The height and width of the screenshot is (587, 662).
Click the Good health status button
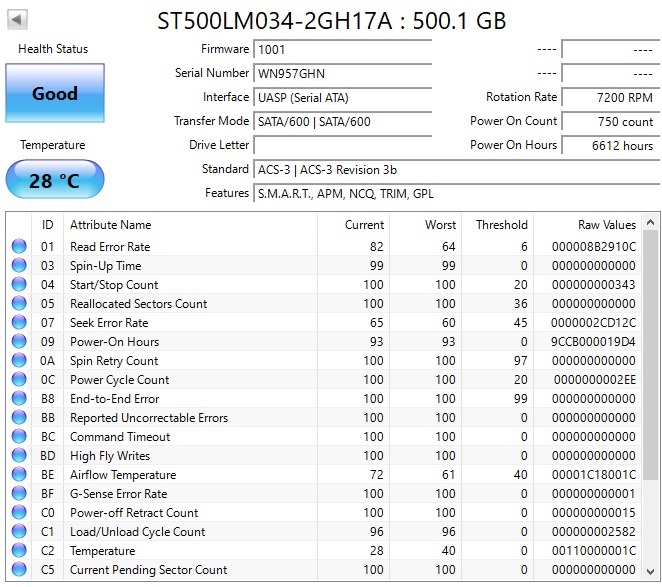tap(55, 94)
